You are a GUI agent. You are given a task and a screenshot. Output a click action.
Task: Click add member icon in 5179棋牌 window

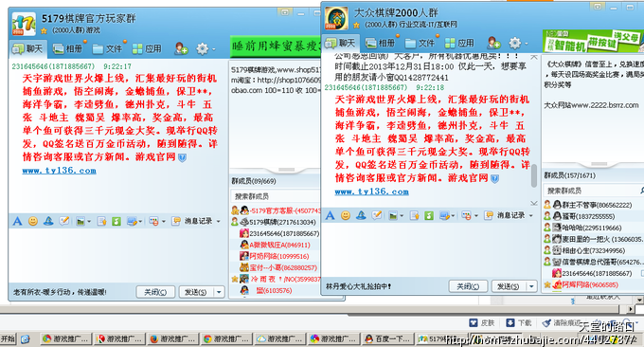[x=181, y=48]
